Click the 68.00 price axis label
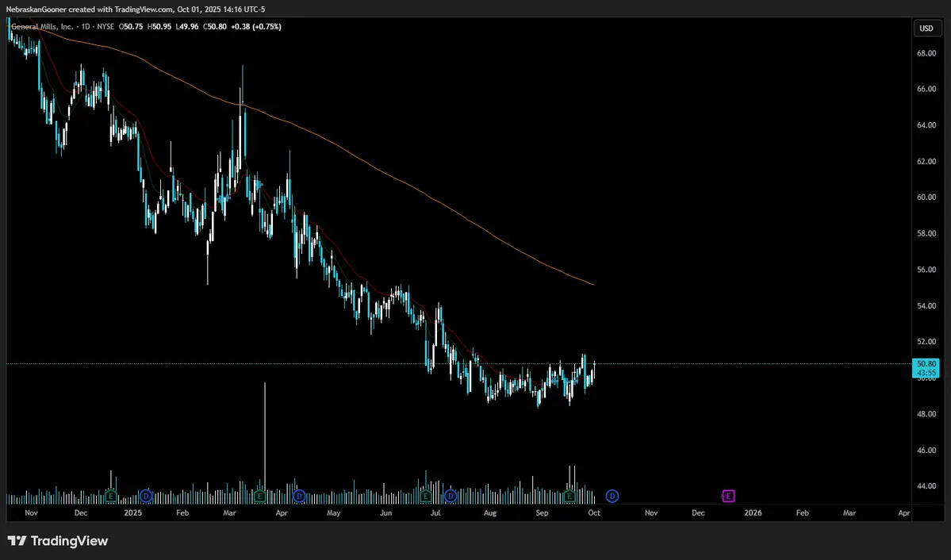This screenshot has width=951, height=560. (926, 53)
